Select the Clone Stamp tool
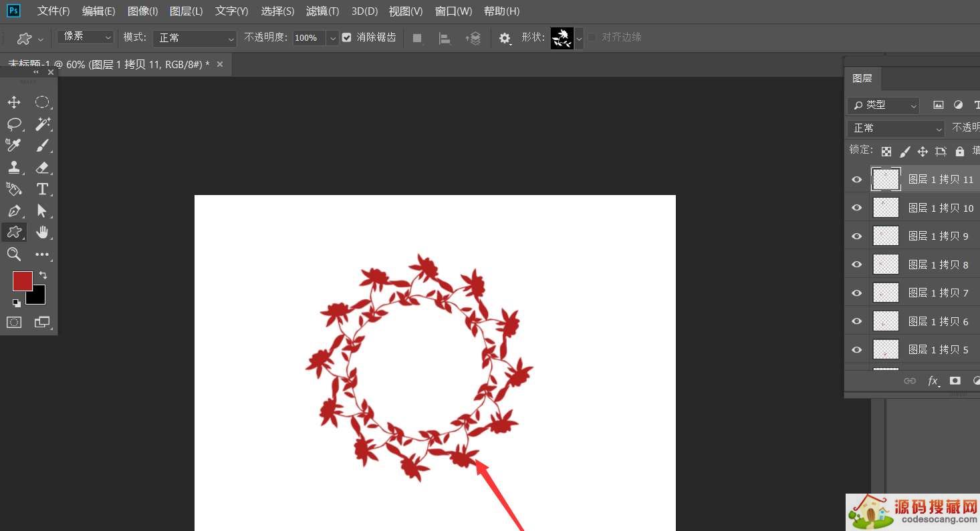Viewport: 980px width, 531px height. [14, 168]
